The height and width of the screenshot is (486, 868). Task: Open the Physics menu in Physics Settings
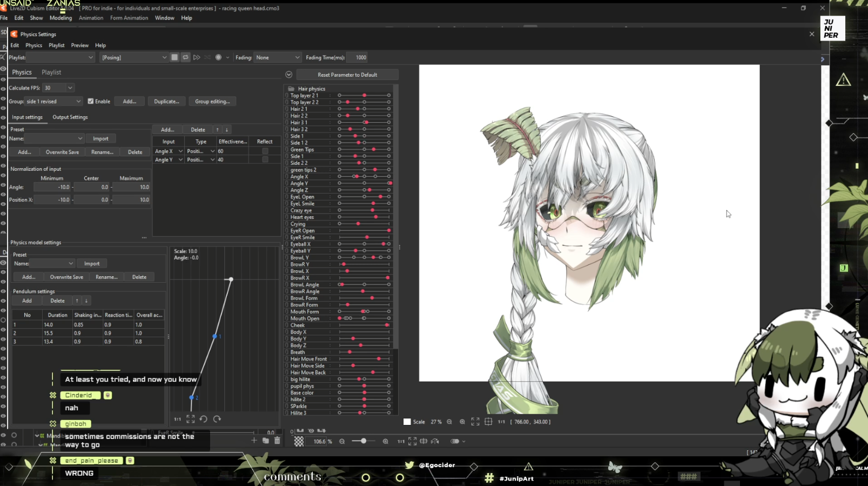click(x=33, y=45)
